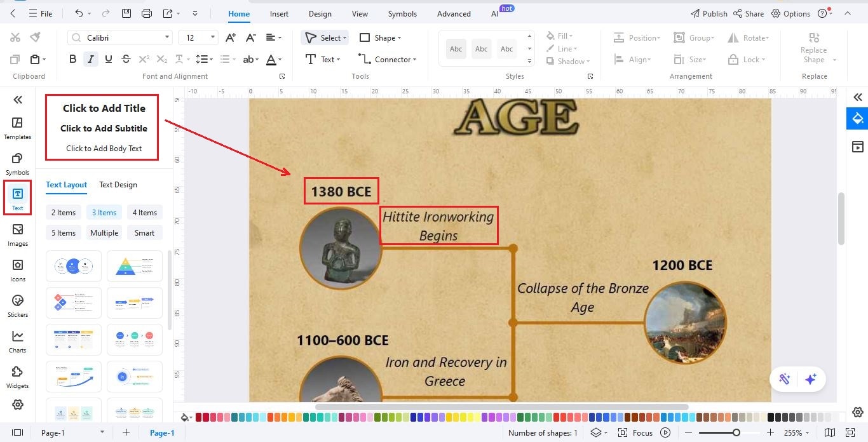Viewport: 868px width, 442px height.
Task: Open the font size dropdown
Action: click(212, 37)
